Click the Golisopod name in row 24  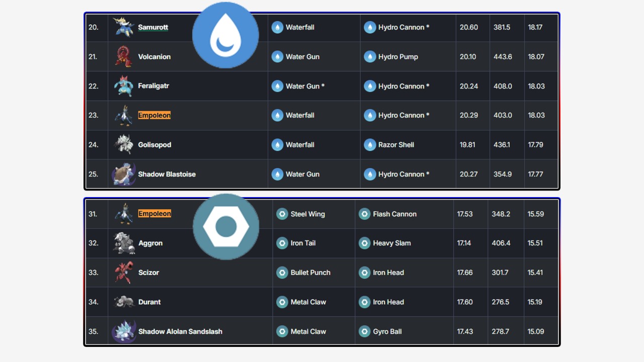tap(154, 145)
